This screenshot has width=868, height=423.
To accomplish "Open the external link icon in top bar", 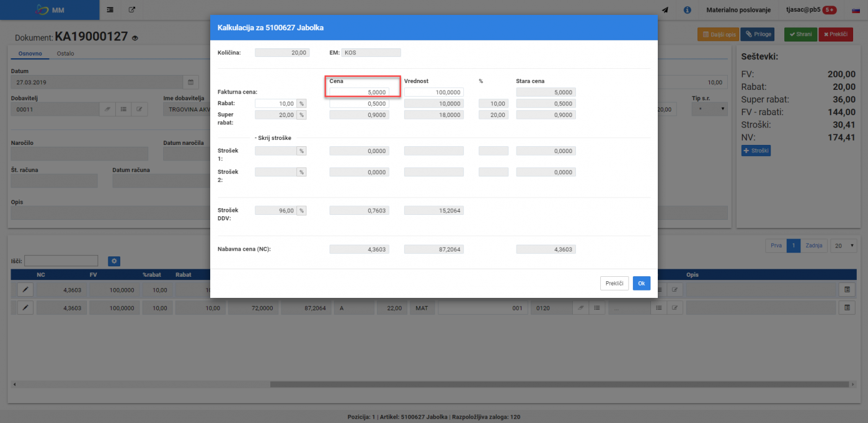I will click(131, 10).
